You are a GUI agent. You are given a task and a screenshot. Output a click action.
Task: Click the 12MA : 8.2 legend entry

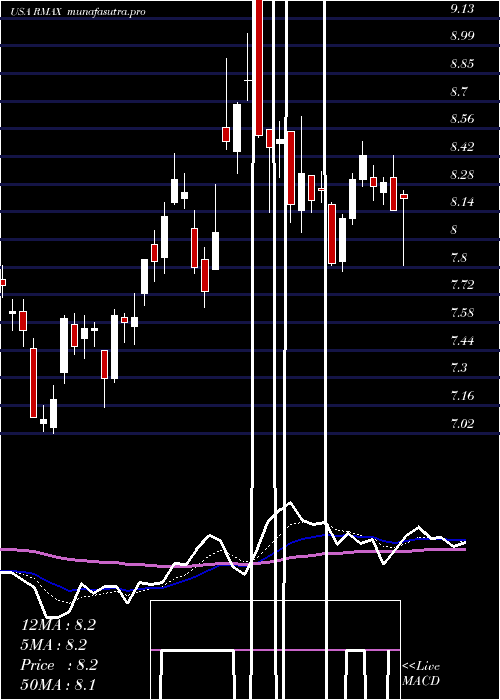[58, 625]
